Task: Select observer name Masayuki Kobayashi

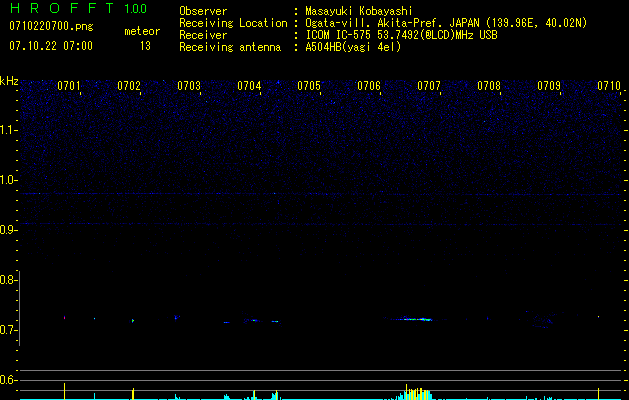Action: pos(359,11)
